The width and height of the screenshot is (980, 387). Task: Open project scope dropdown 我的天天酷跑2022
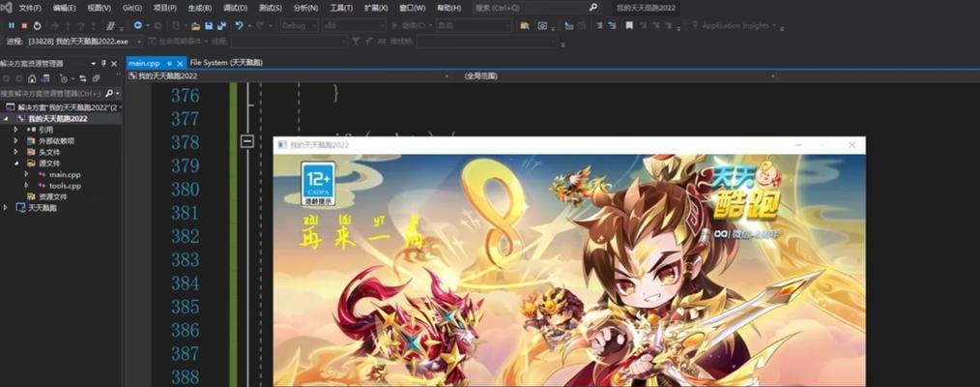(x=289, y=75)
